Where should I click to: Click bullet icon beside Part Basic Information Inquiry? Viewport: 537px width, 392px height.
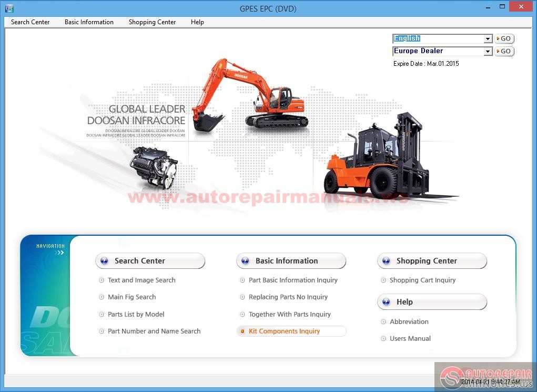point(242,280)
